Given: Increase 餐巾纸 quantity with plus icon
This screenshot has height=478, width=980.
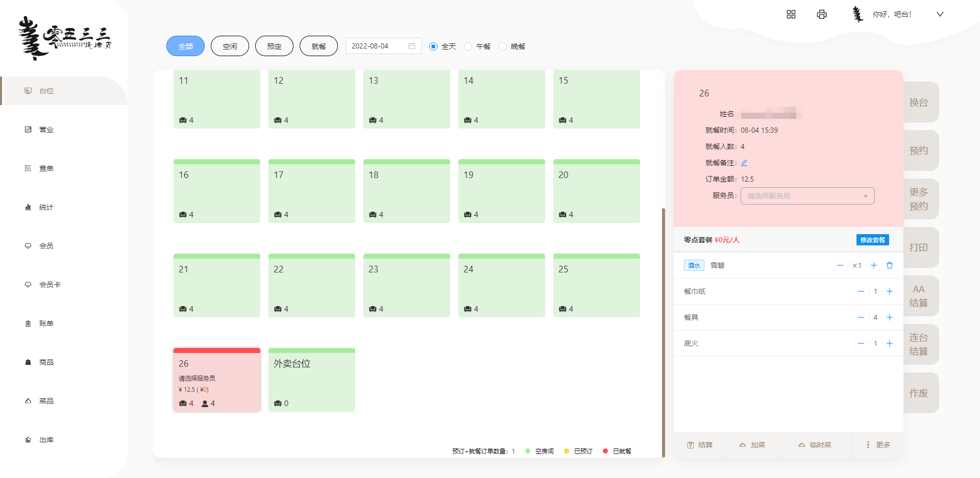Looking at the screenshot, I should click(x=890, y=291).
